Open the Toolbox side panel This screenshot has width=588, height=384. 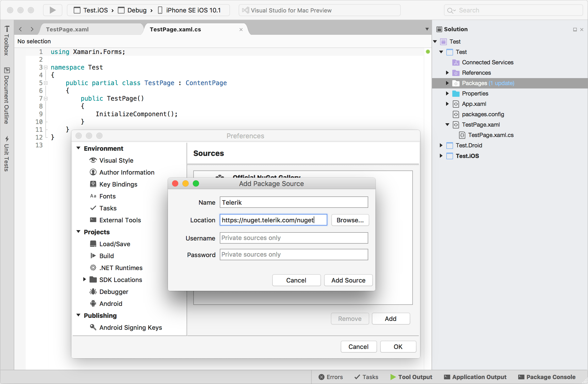[x=7, y=40]
